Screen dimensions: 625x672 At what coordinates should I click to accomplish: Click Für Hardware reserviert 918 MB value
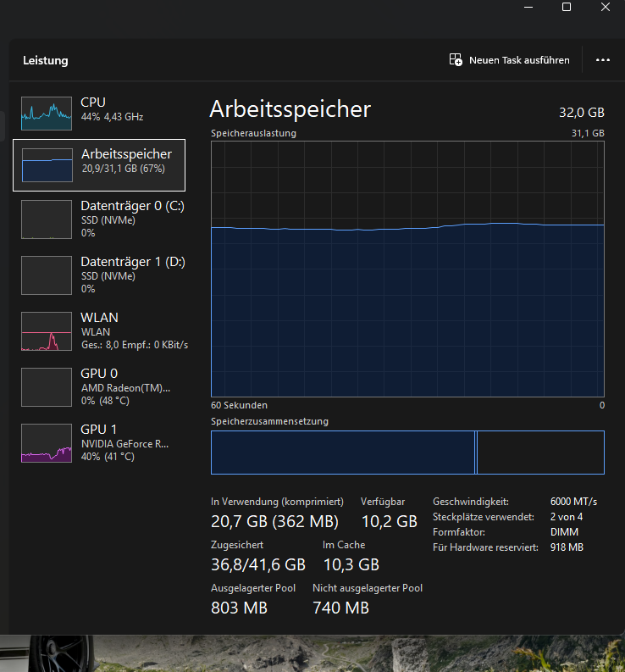pyautogui.click(x=567, y=547)
